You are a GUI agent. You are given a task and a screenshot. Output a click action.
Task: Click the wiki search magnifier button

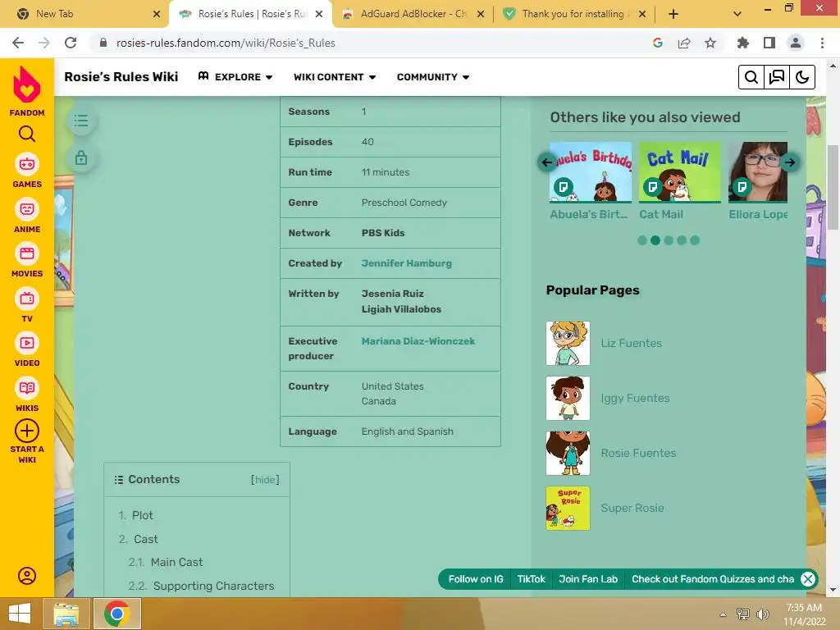[751, 77]
